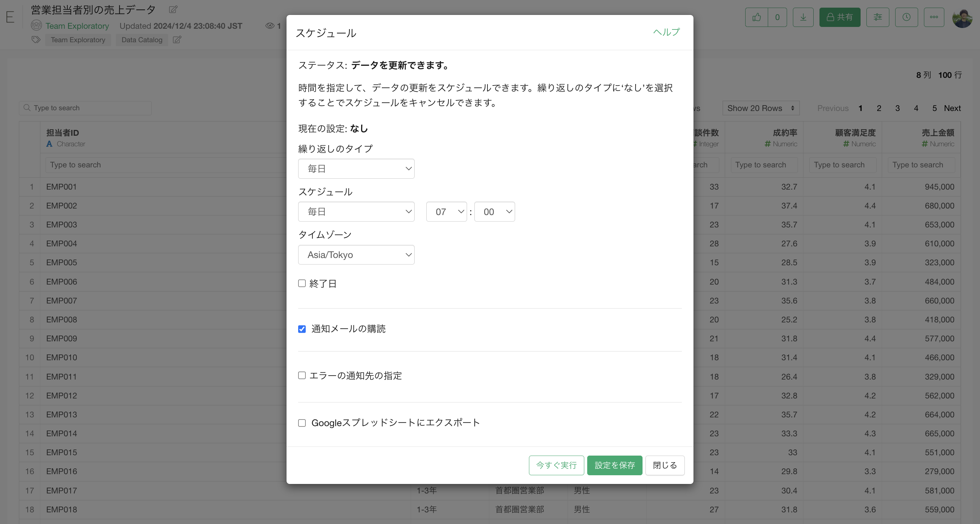Click the table-wide Type to search field
Viewport: 980px width, 524px height.
pos(86,108)
